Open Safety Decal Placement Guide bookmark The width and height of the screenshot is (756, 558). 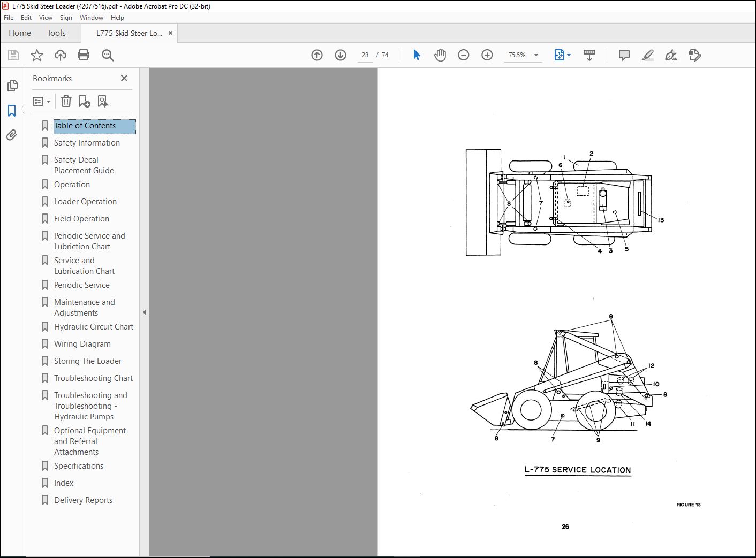click(x=84, y=165)
